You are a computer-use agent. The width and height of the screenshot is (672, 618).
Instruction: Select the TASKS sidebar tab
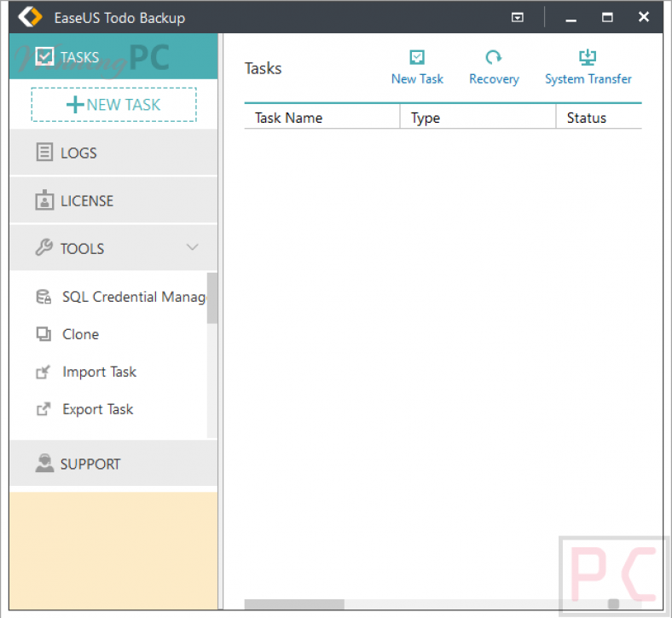[x=113, y=56]
